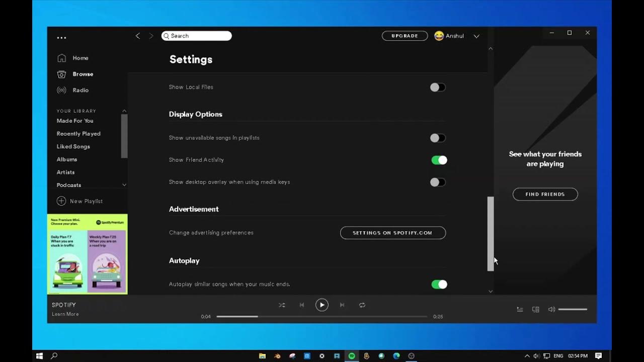Click the settings page scrollbar thumb
644x362 pixels.
click(x=491, y=234)
